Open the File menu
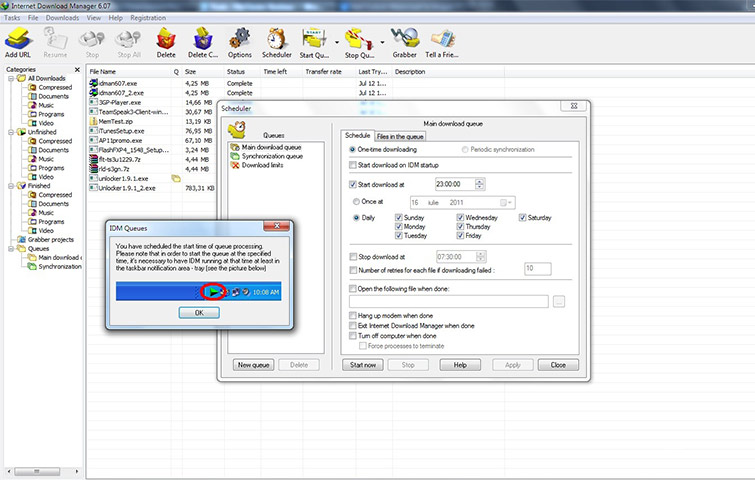The height and width of the screenshot is (480, 755). 33,18
